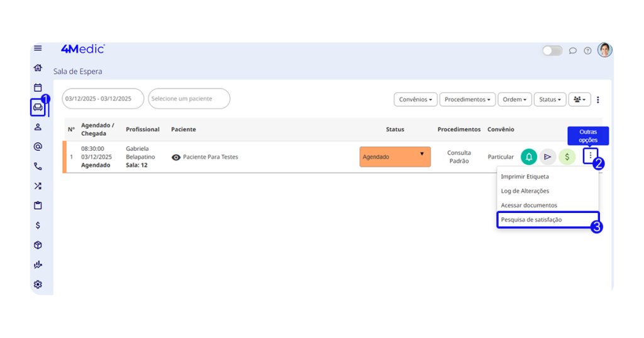Open the phone icon in sidebar

38,166
